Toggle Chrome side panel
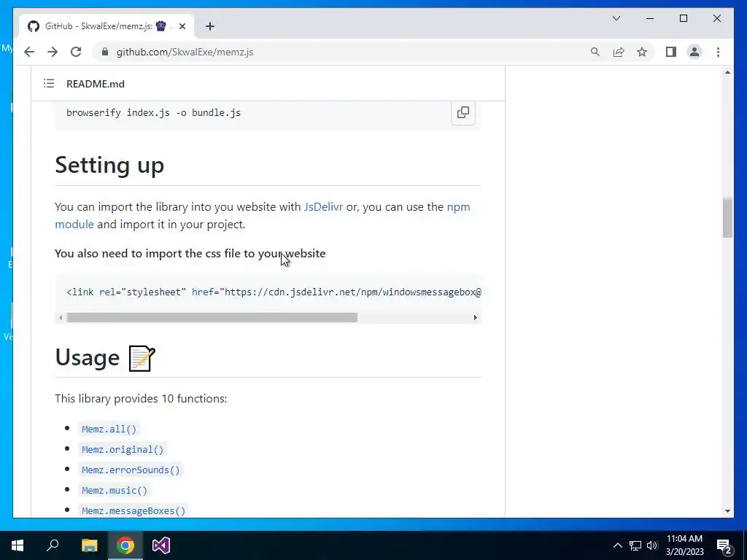Image resolution: width=747 pixels, height=560 pixels. pos(671,52)
